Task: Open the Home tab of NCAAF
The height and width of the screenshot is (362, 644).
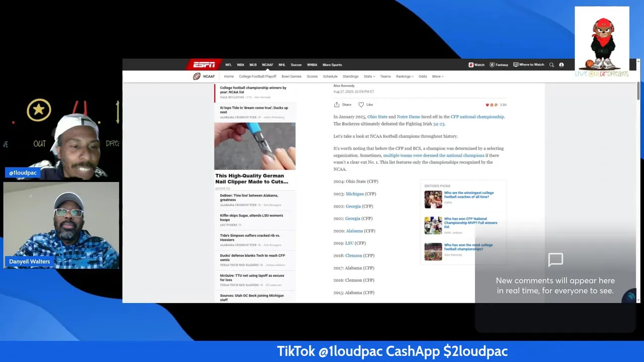Action: pos(229,76)
